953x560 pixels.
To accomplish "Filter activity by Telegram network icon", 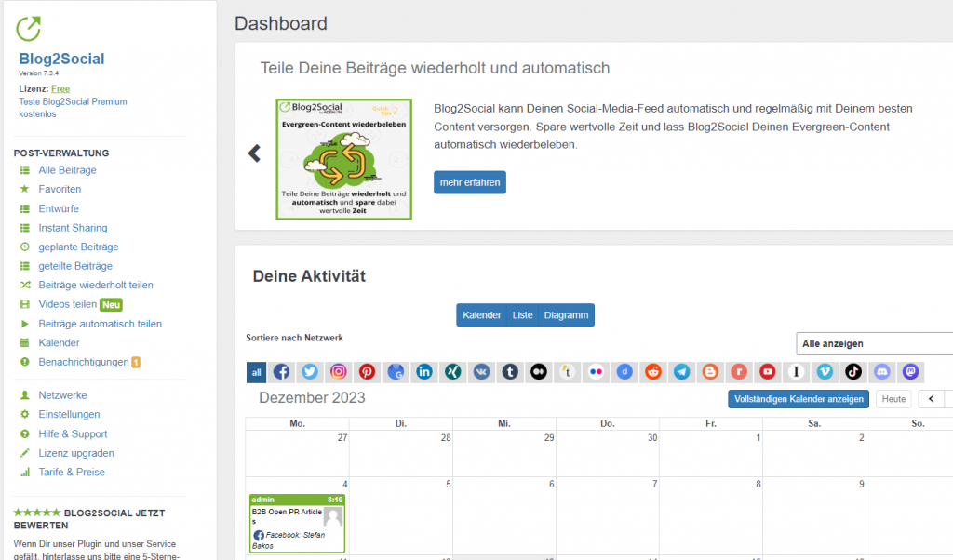I will (682, 372).
